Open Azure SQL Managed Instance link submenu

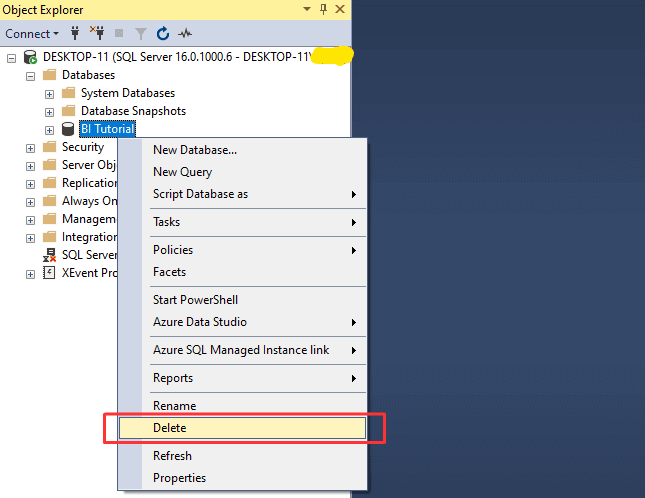[x=242, y=350]
